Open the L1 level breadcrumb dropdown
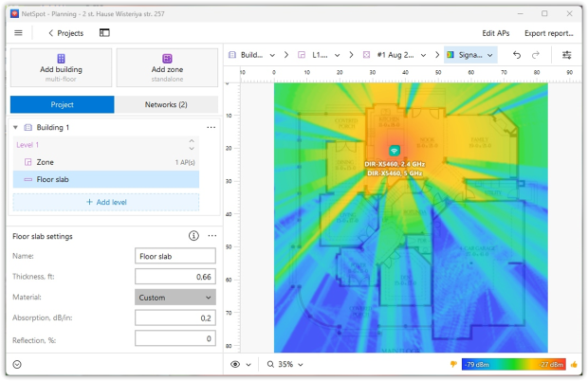Screen dimensions: 588x381 [x=337, y=55]
